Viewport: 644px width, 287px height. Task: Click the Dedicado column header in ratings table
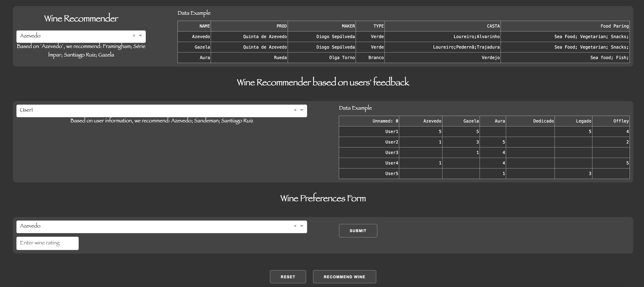point(530,121)
